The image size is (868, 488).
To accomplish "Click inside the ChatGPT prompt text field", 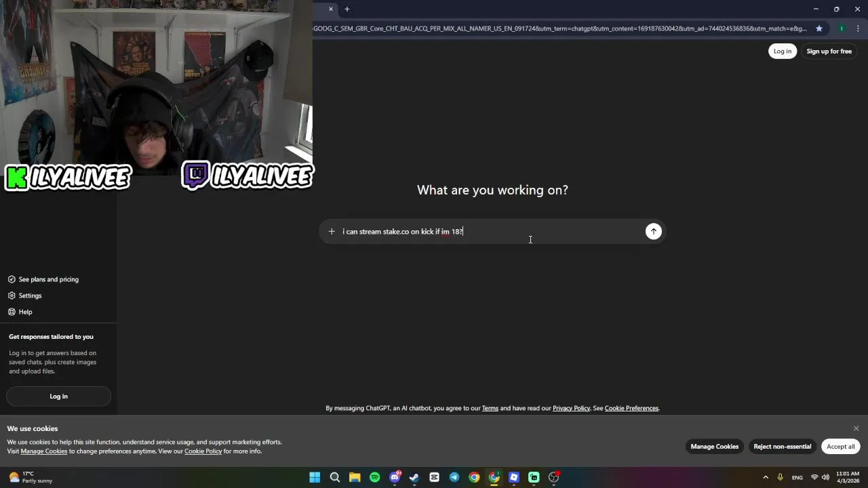I will 492,232.
